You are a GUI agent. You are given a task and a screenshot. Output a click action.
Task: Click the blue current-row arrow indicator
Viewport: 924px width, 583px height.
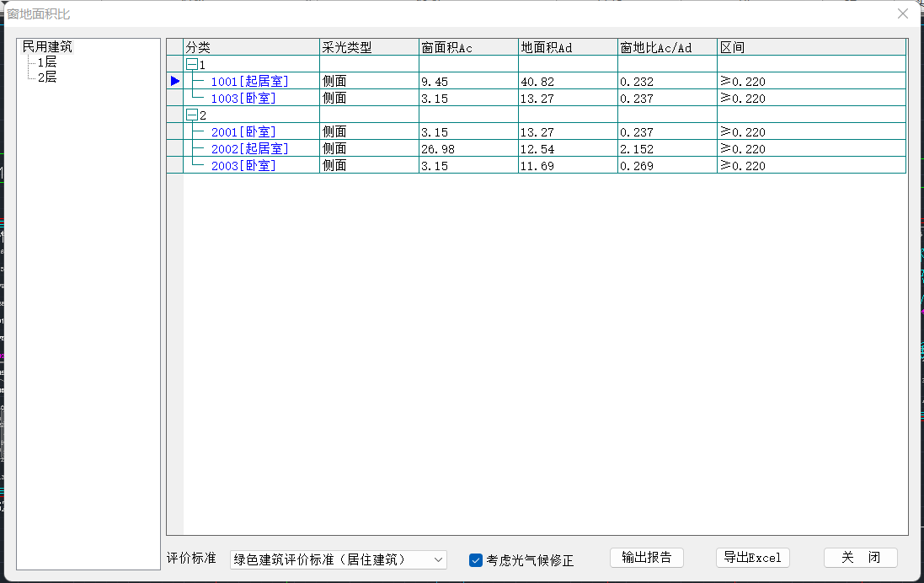(x=175, y=82)
